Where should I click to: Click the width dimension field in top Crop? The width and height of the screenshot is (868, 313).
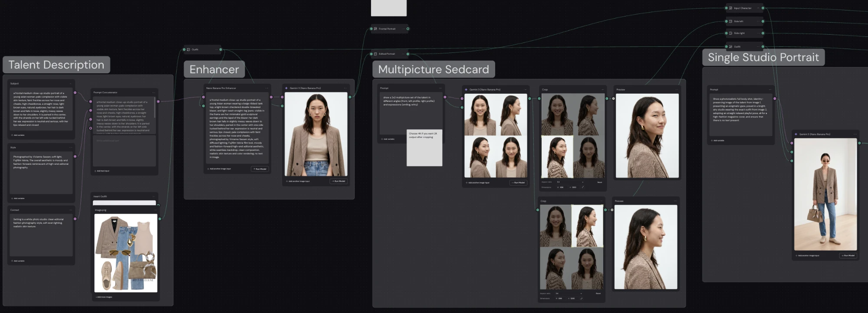[561, 187]
